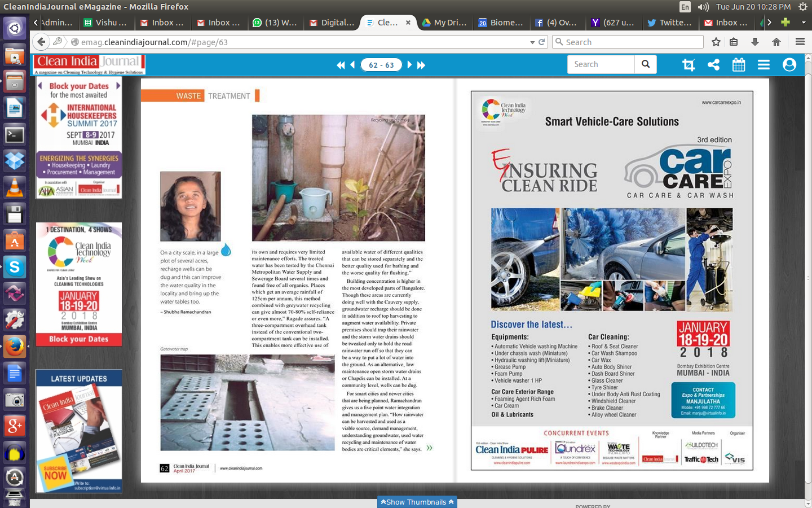Click the address bar URL

[155, 42]
